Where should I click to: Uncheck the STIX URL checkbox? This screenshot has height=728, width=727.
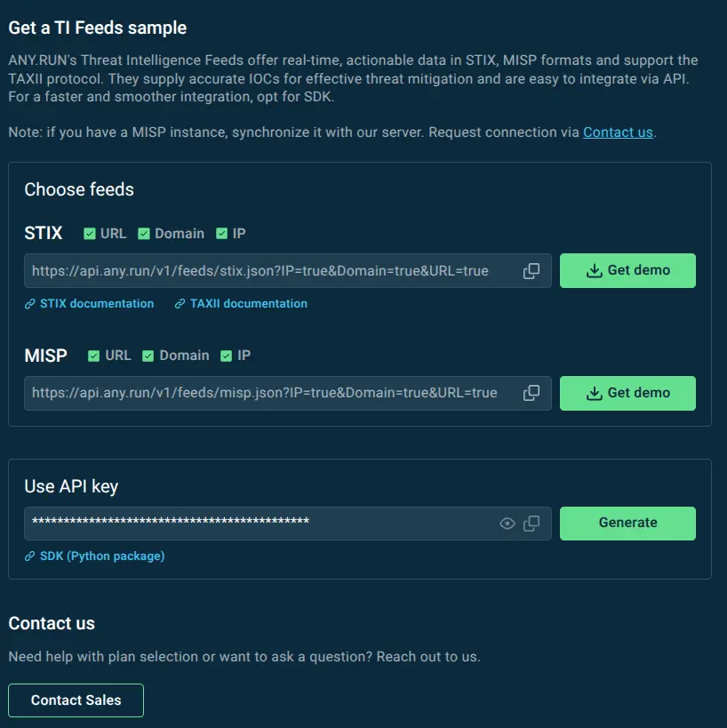(90, 234)
